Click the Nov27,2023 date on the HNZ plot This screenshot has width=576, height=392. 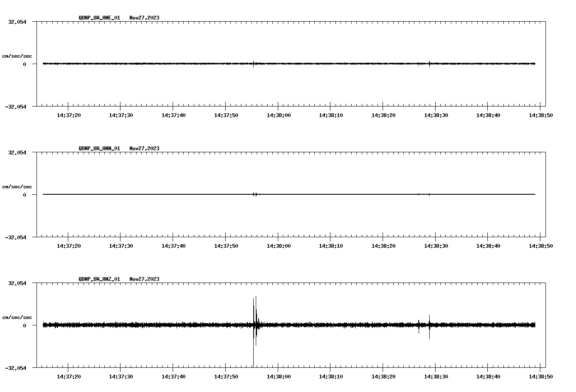tap(144, 279)
